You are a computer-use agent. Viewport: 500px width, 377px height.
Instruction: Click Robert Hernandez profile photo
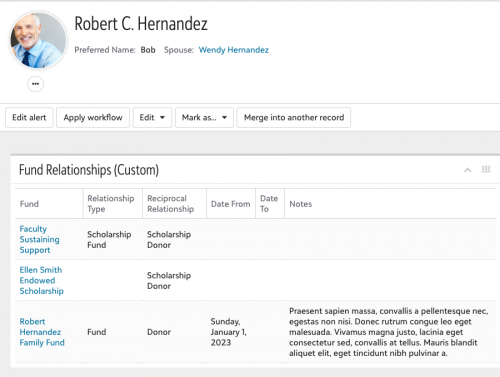pos(38,40)
